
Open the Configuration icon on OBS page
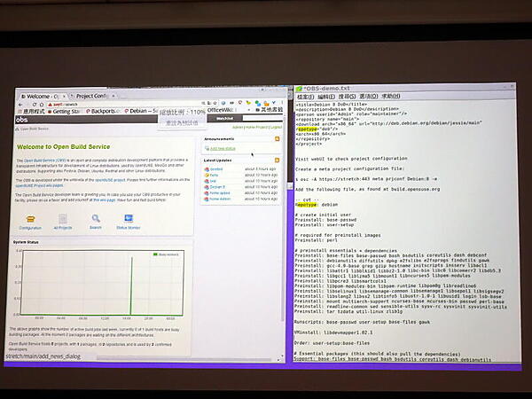click(30, 219)
